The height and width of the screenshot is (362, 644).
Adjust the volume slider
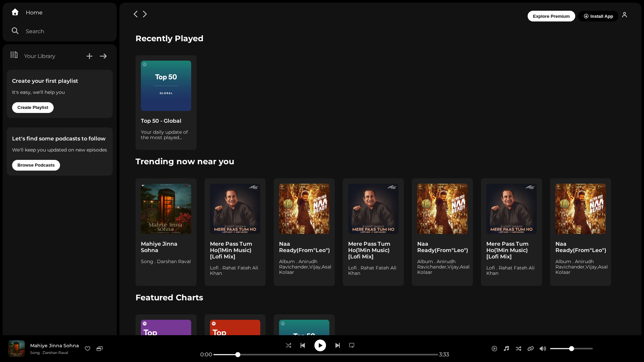pos(571,349)
